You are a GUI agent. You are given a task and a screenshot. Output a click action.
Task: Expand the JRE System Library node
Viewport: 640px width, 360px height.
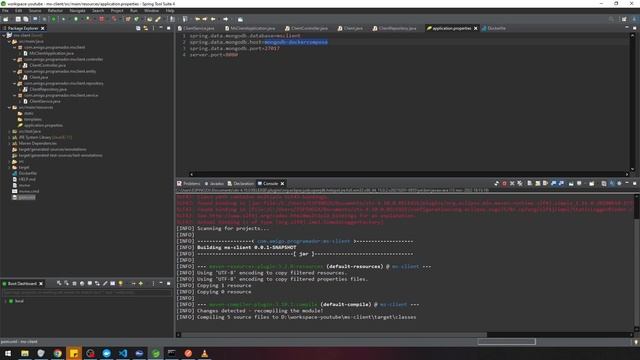[x=9, y=138]
